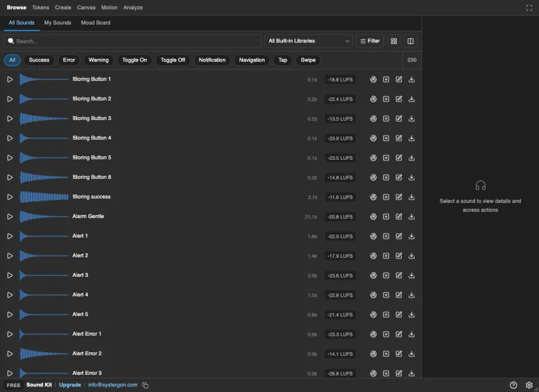Filter sounds by Warning category
This screenshot has width=539, height=392.
pyautogui.click(x=99, y=60)
